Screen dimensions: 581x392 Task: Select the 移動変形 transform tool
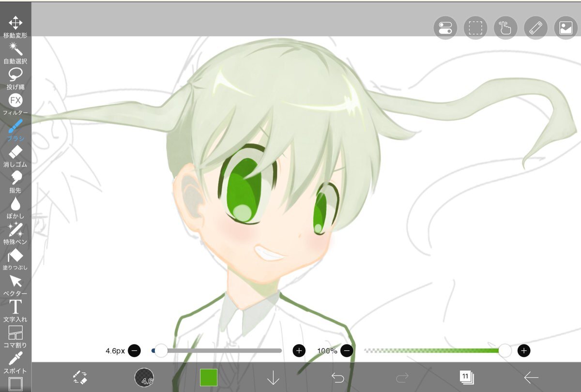click(x=15, y=27)
